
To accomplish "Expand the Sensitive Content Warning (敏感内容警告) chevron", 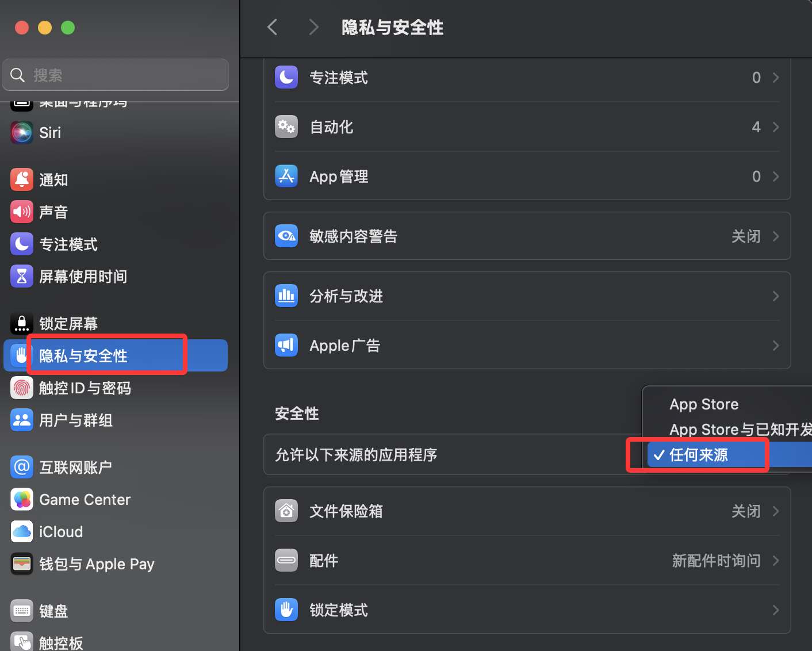I will [776, 236].
